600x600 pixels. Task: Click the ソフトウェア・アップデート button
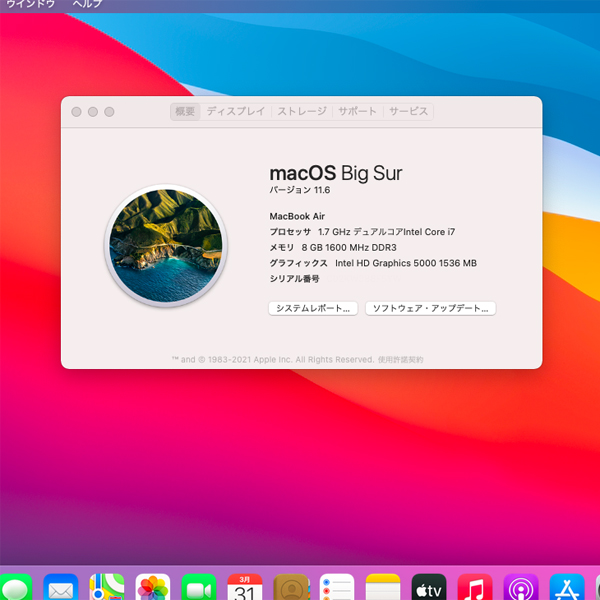[x=430, y=309]
